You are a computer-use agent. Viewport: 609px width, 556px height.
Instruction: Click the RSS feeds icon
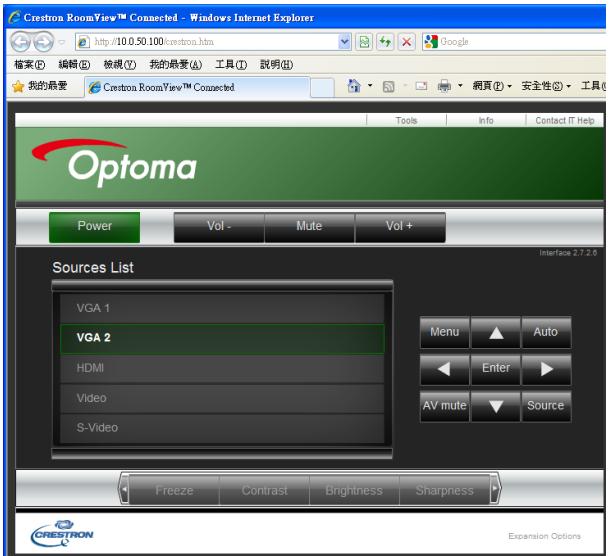coord(388,86)
